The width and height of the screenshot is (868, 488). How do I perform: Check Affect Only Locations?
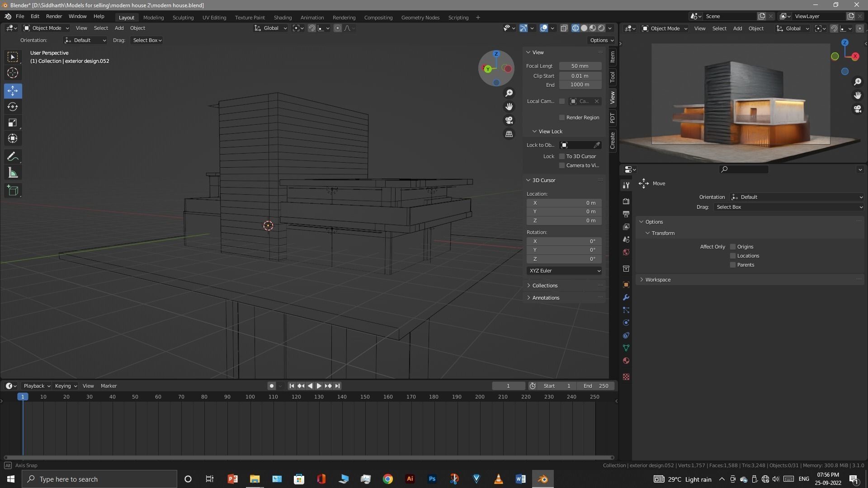(x=733, y=256)
